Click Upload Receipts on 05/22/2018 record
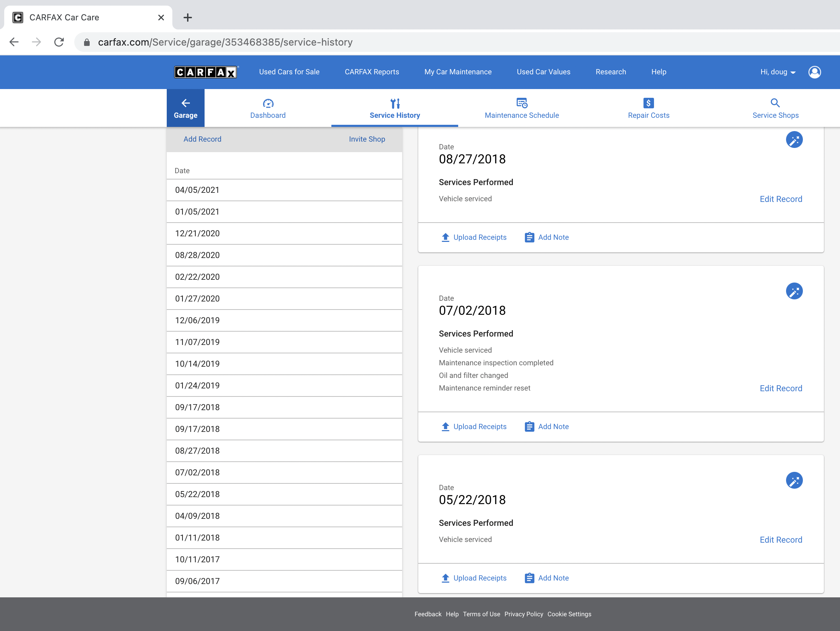The width and height of the screenshot is (840, 631). (474, 578)
